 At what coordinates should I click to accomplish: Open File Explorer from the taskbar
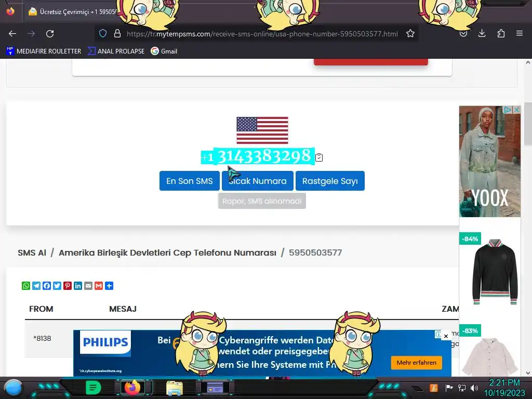[x=175, y=388]
